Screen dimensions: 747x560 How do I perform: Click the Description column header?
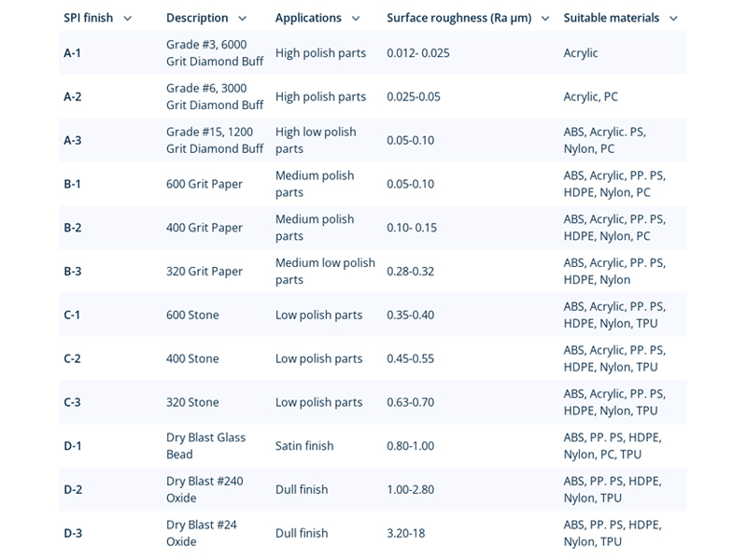pyautogui.click(x=197, y=18)
